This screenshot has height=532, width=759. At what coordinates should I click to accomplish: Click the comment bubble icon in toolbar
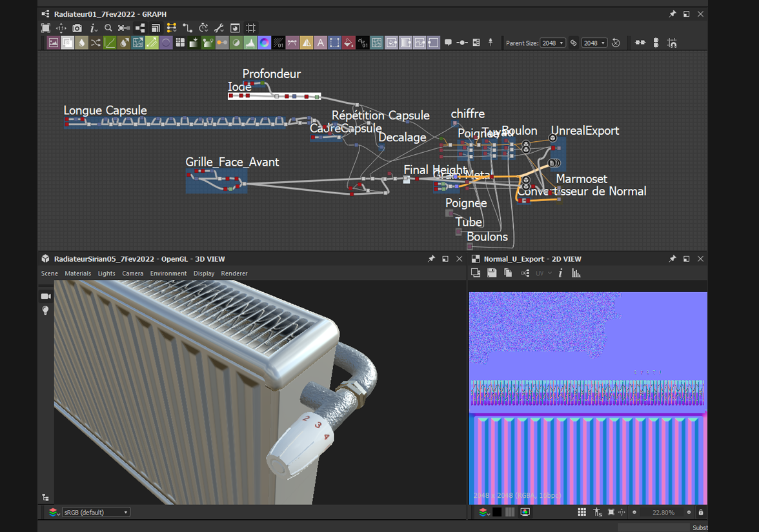coord(448,43)
